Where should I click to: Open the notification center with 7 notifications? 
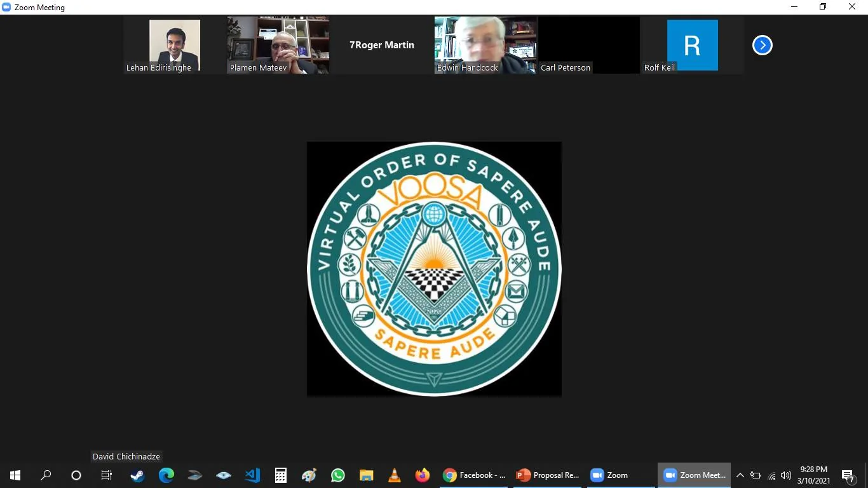click(850, 475)
